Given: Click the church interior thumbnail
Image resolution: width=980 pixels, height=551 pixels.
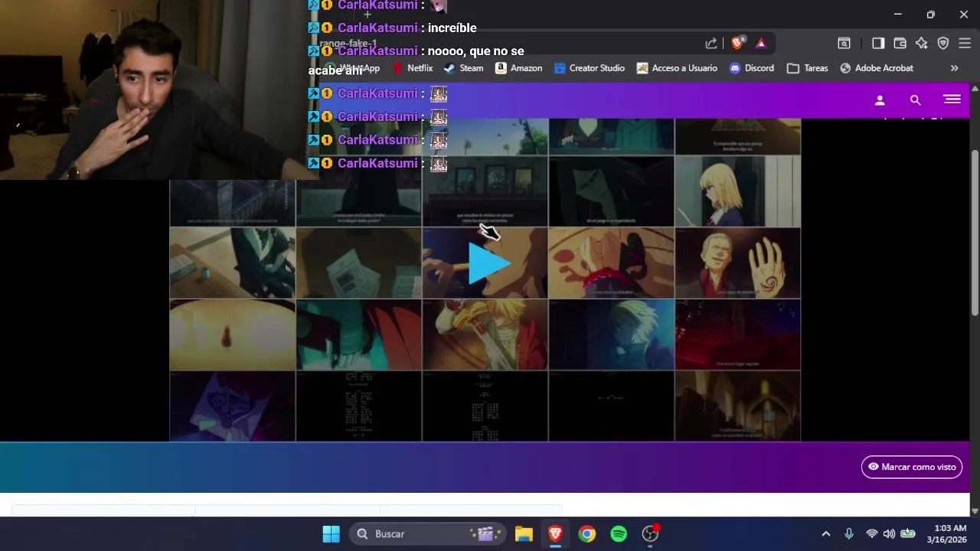Looking at the screenshot, I should (737, 406).
